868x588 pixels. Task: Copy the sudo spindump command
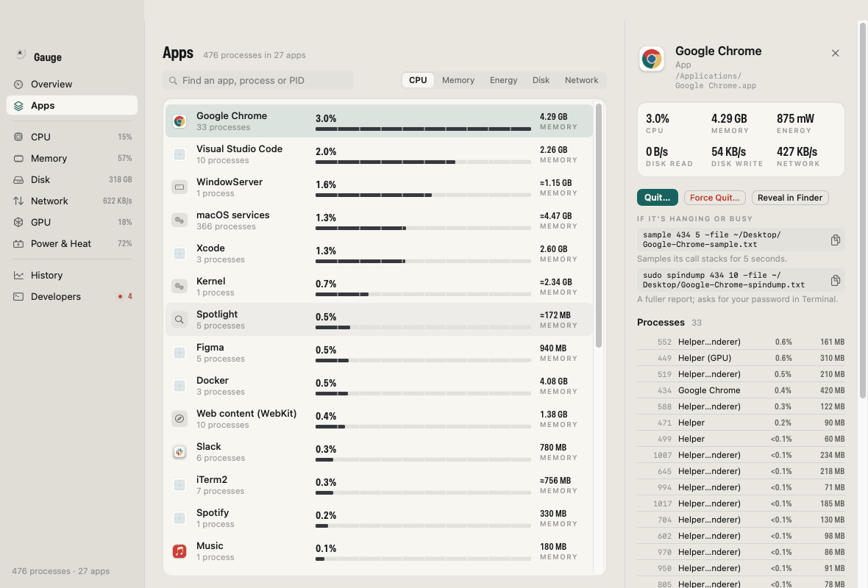836,280
